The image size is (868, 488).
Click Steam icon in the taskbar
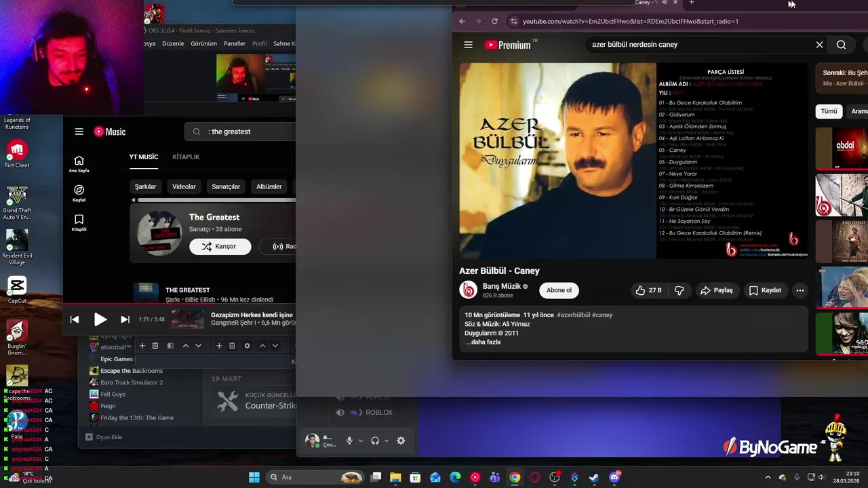click(x=594, y=477)
